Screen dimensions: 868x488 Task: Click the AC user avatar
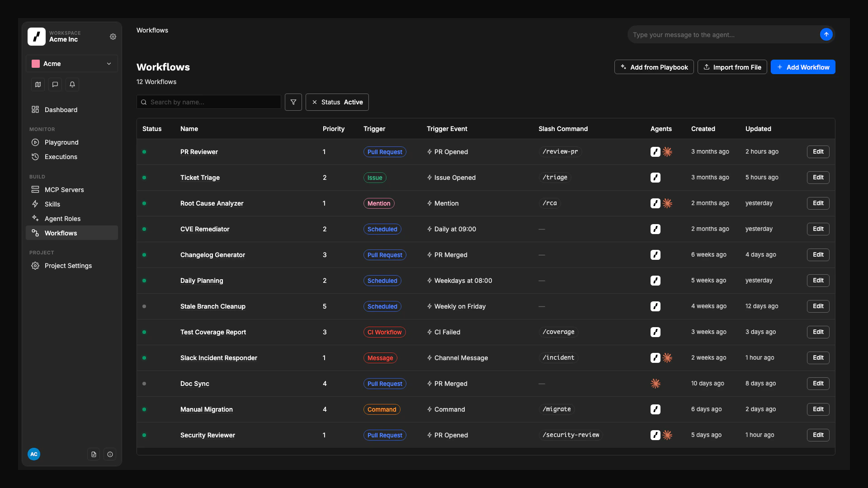(x=34, y=454)
